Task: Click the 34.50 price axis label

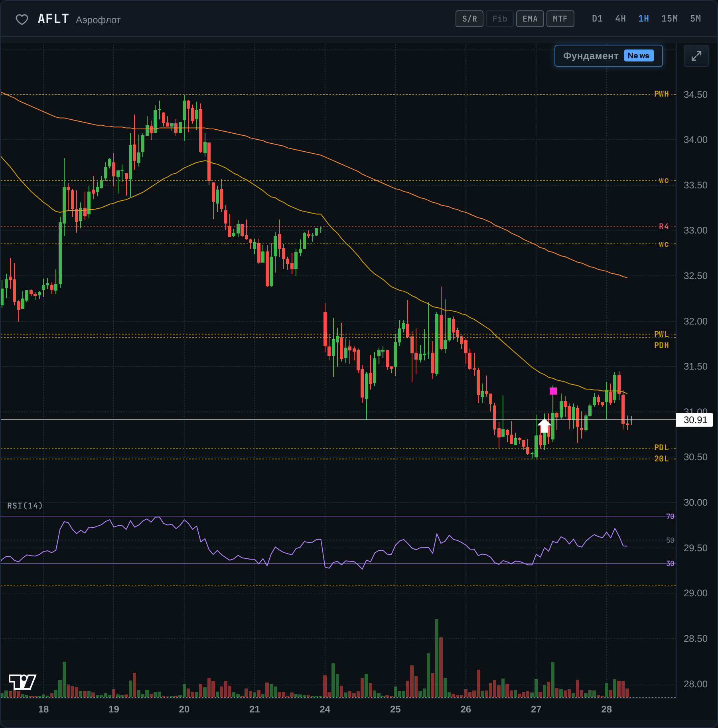Action: [x=695, y=95]
